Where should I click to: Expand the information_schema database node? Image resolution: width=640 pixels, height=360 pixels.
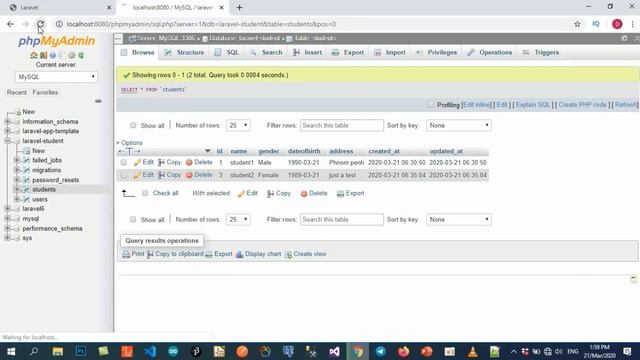click(x=7, y=121)
